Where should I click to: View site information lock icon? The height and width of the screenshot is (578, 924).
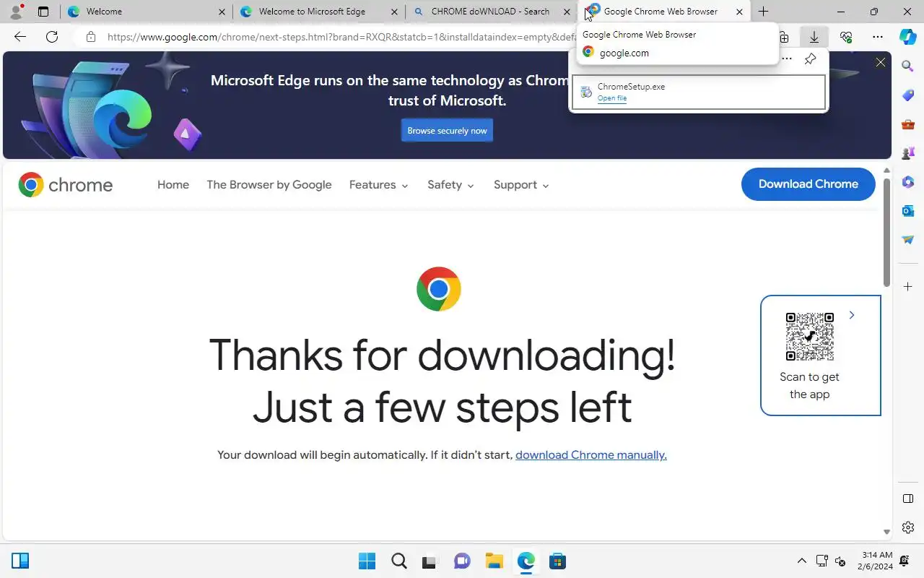point(90,37)
